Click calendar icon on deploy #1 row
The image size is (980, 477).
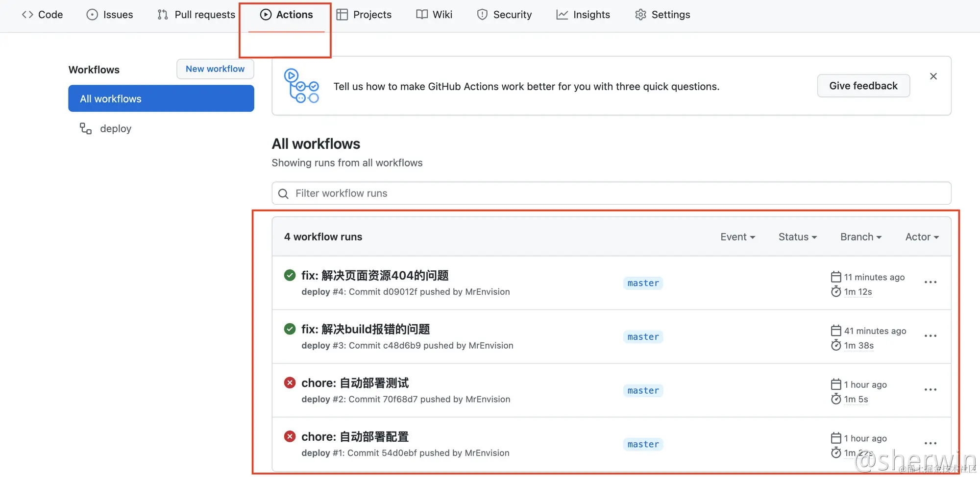[836, 438]
